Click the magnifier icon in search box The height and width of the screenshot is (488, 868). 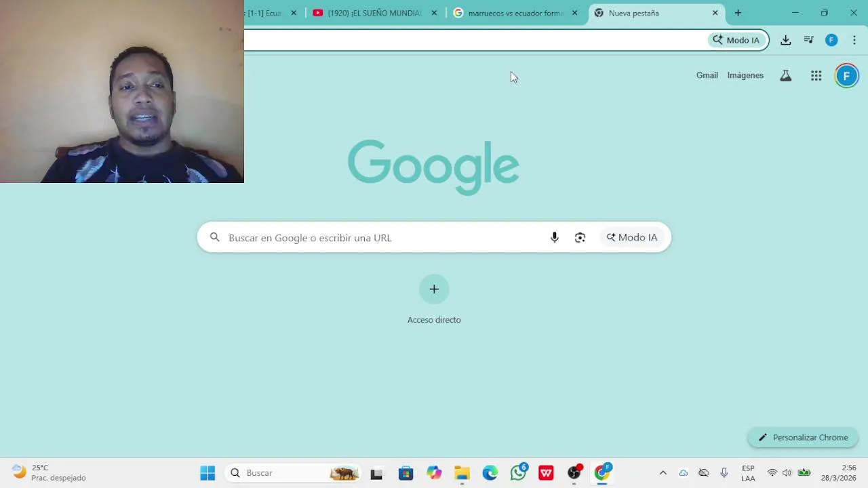point(215,237)
